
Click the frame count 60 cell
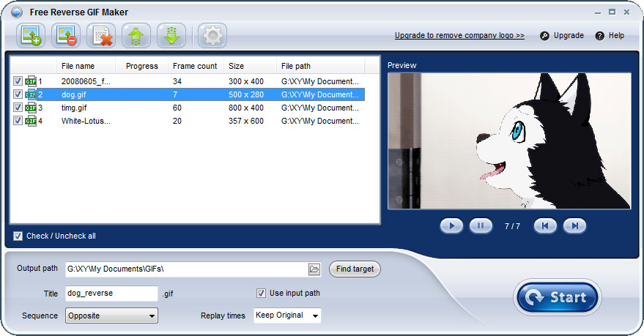point(177,108)
